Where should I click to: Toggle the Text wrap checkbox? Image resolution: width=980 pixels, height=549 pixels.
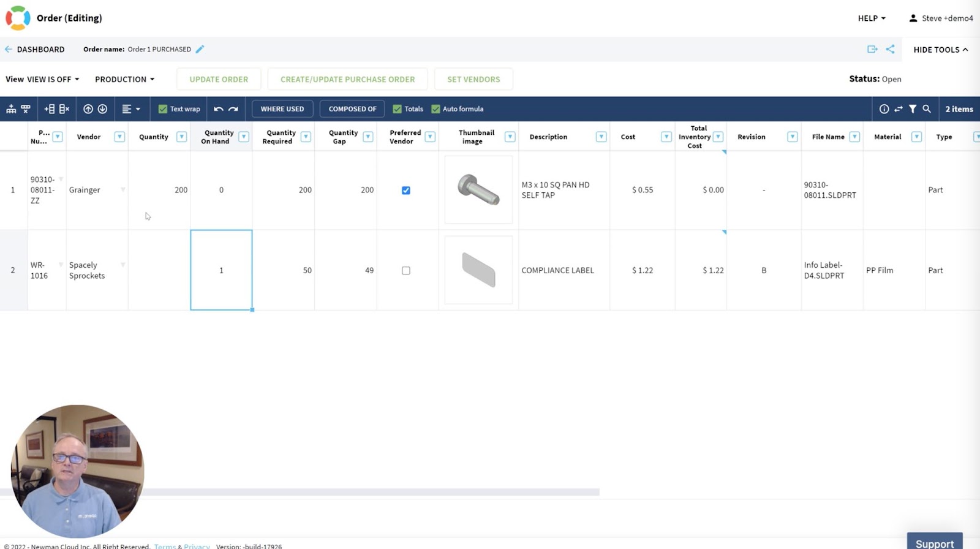coord(163,109)
